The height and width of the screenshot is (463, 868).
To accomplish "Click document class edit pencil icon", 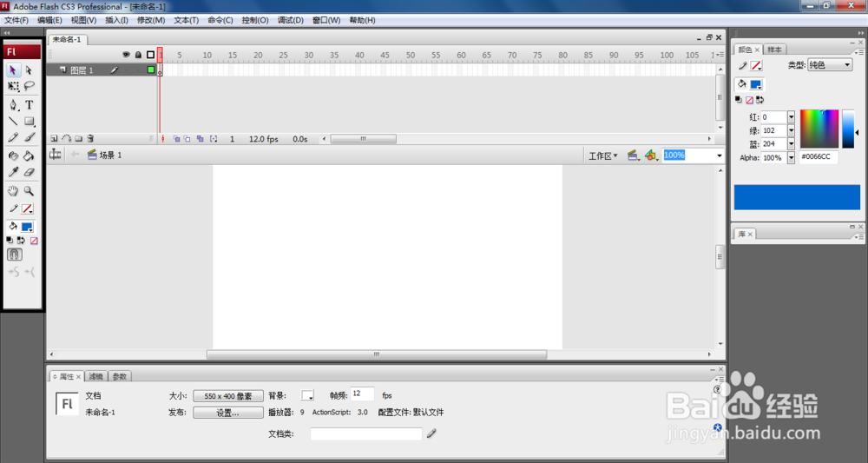I will pyautogui.click(x=431, y=433).
